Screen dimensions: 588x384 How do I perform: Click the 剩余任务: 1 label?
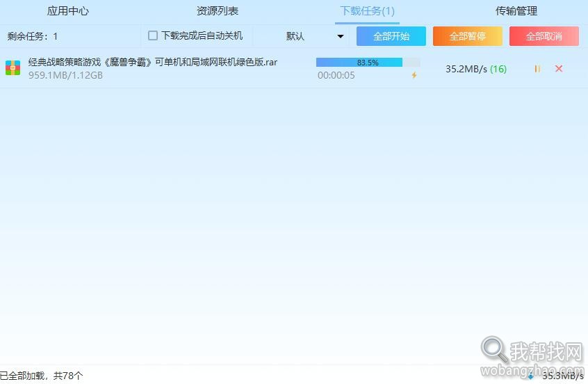(33, 36)
